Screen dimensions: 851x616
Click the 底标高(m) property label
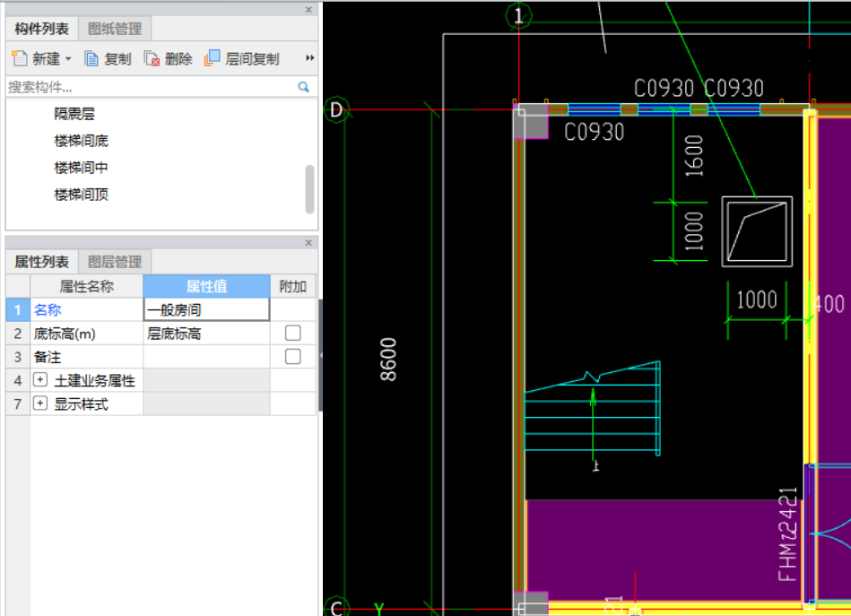pos(65,334)
